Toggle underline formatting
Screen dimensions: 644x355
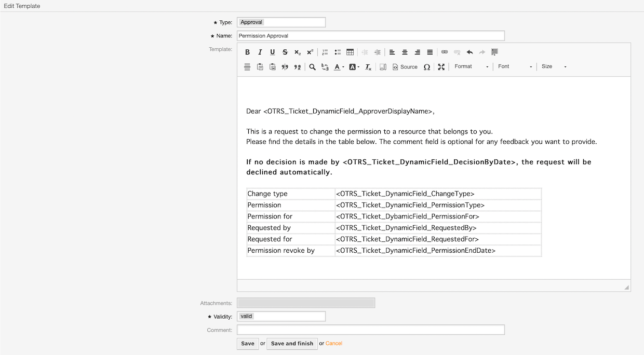(273, 52)
